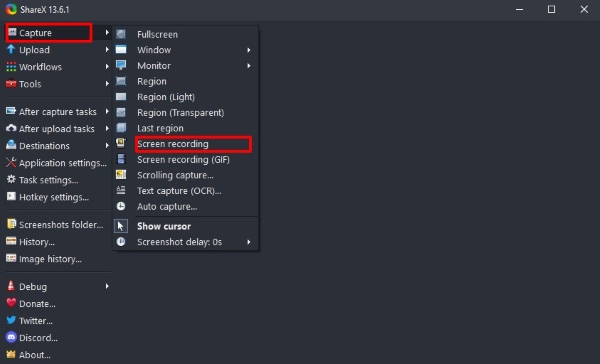
Task: Click the Scrolling capture icon
Action: [x=121, y=175]
